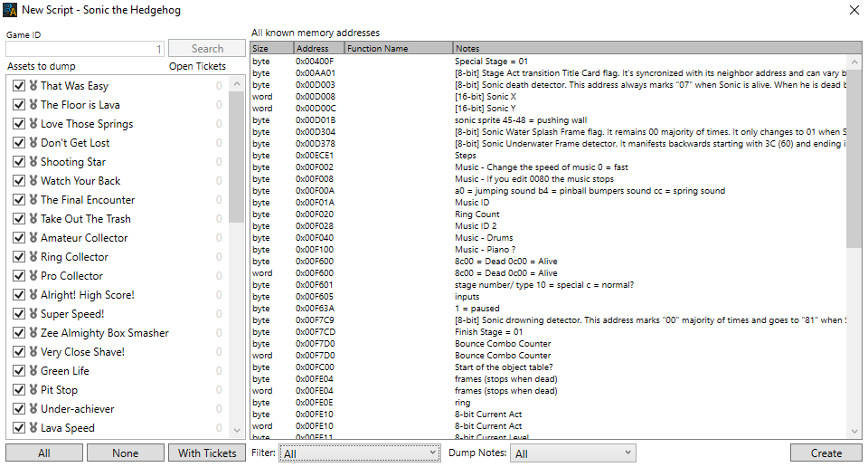Click the memory addresses scroll up arrow

[854, 62]
